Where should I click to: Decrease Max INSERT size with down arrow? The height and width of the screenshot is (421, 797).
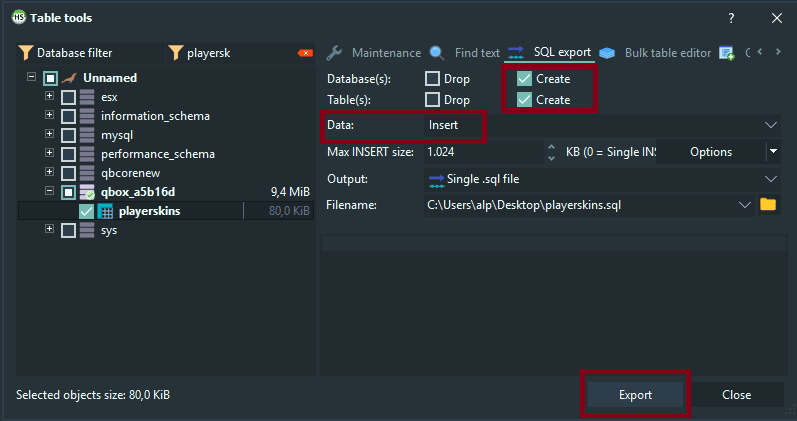(551, 158)
